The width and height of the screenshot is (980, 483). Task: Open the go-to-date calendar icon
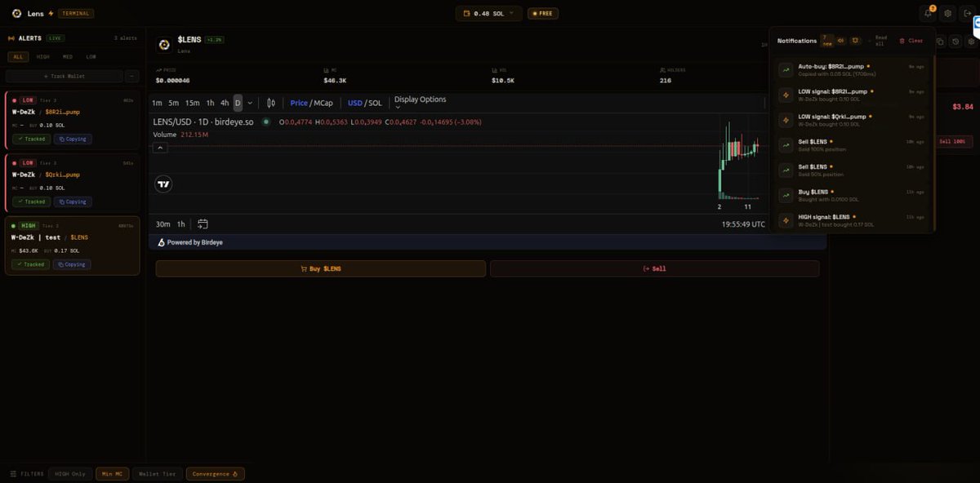(x=203, y=224)
